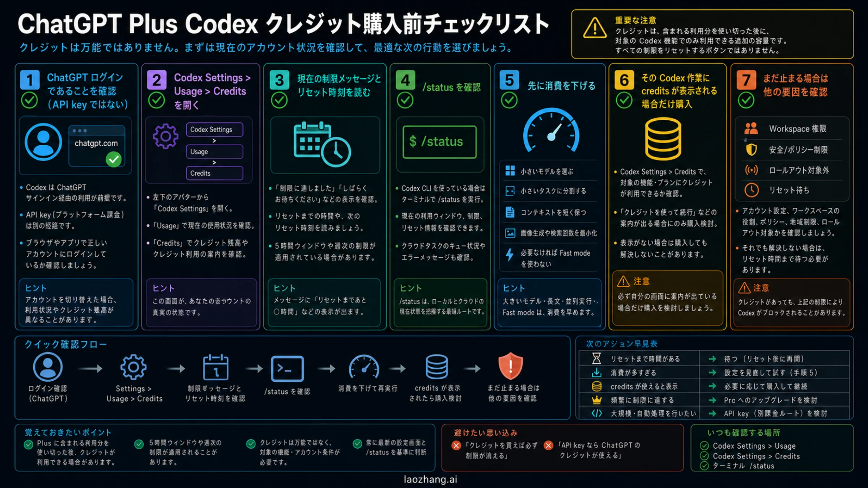Click the クイック確認フロー heading
The height and width of the screenshot is (488, 868).
pos(65,344)
